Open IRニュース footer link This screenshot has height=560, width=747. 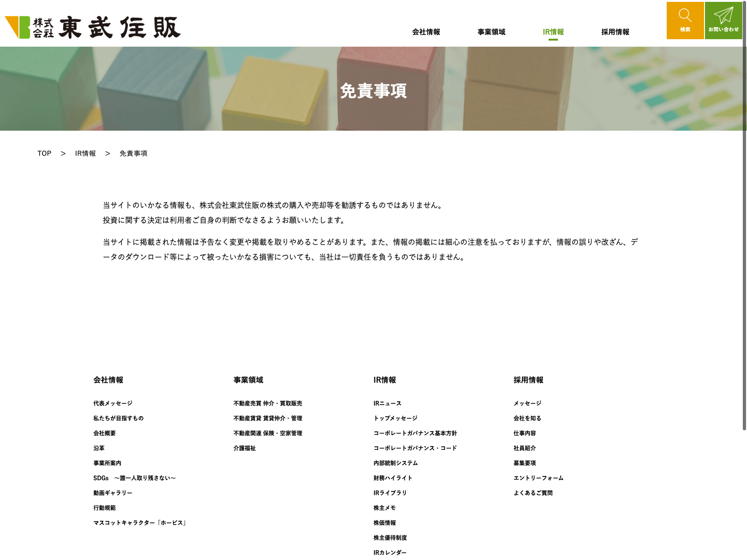tap(387, 403)
